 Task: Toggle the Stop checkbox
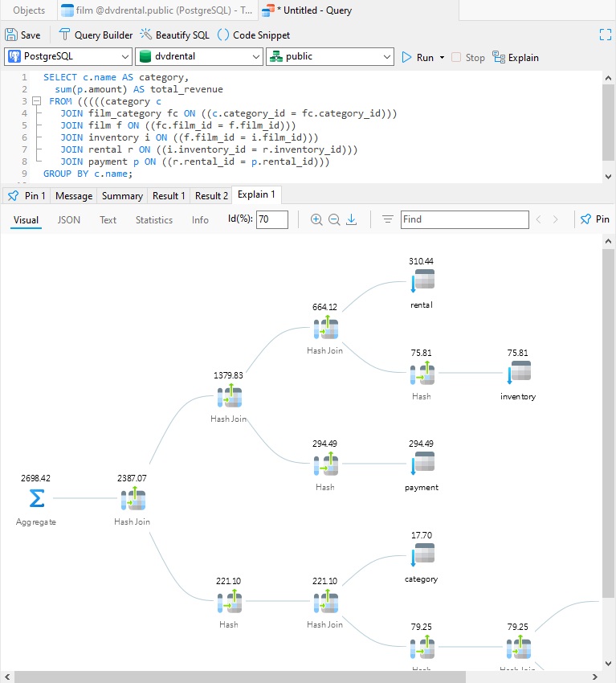click(456, 58)
